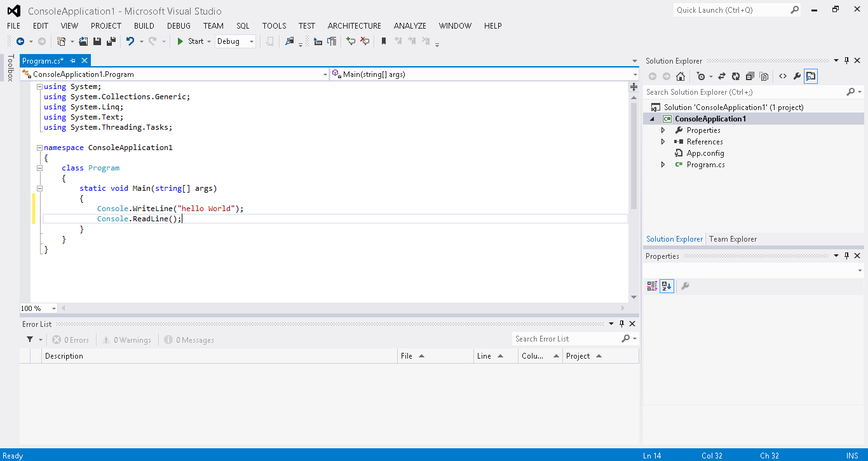Filter Error List by 0 Warnings

coord(126,339)
